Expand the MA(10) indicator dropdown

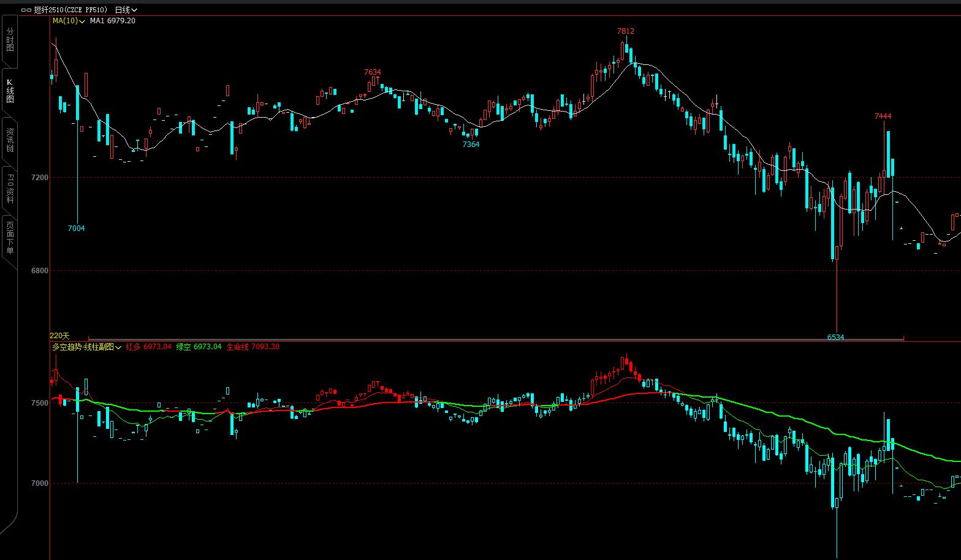(x=69, y=21)
